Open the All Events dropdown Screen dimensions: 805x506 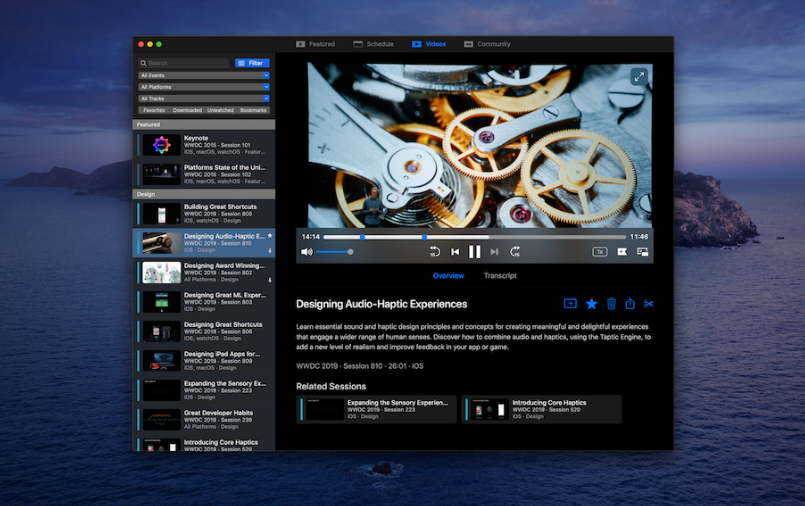[x=204, y=75]
